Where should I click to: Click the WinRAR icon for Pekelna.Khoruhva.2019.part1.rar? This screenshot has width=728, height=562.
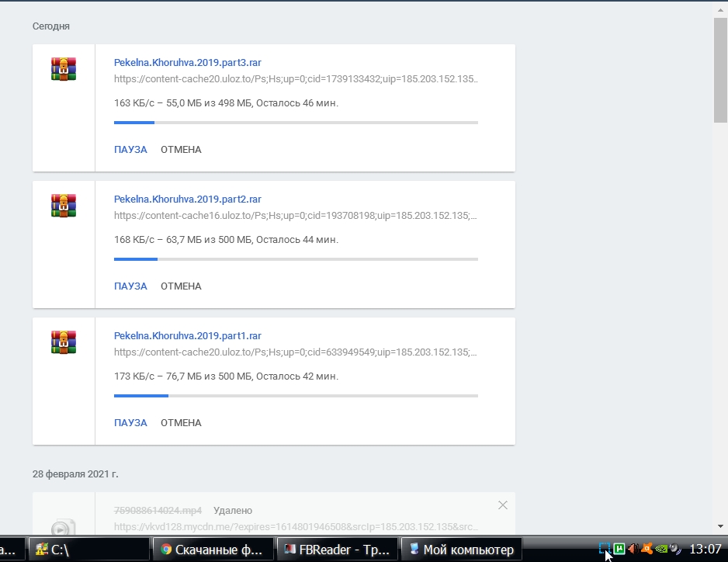[x=64, y=342]
